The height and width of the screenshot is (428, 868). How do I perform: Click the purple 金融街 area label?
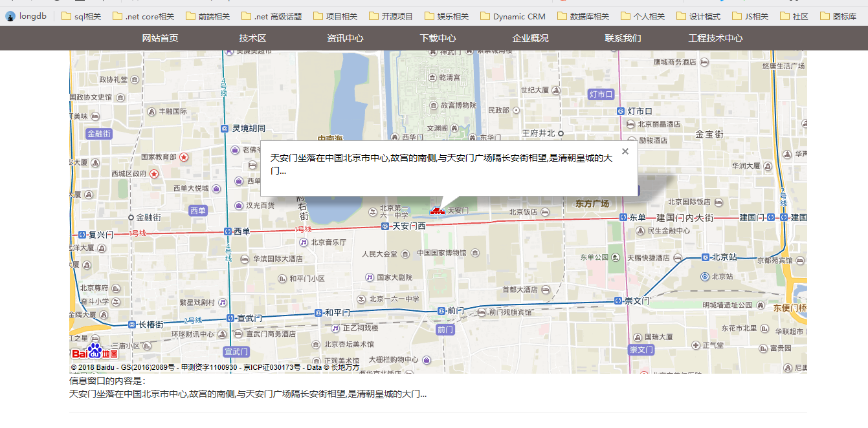100,134
